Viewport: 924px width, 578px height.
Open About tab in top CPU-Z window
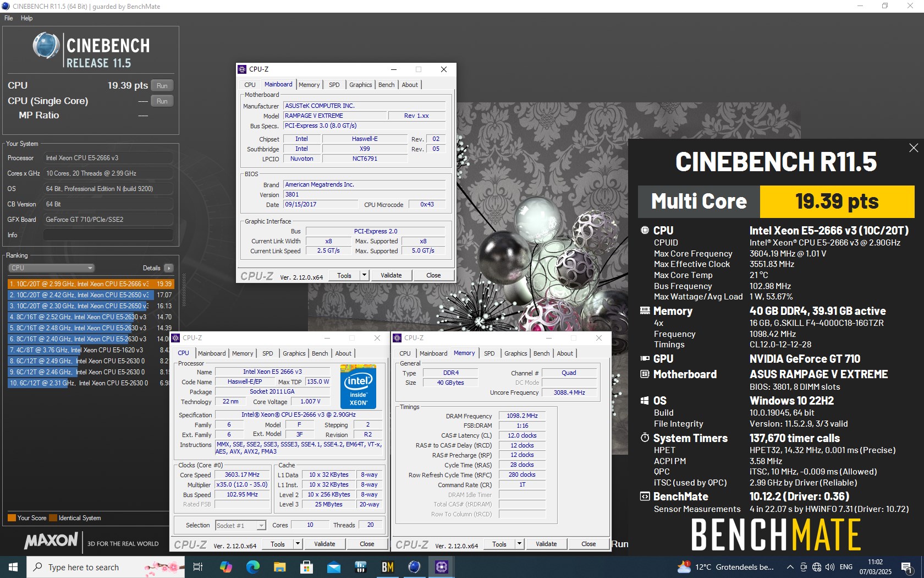(410, 85)
